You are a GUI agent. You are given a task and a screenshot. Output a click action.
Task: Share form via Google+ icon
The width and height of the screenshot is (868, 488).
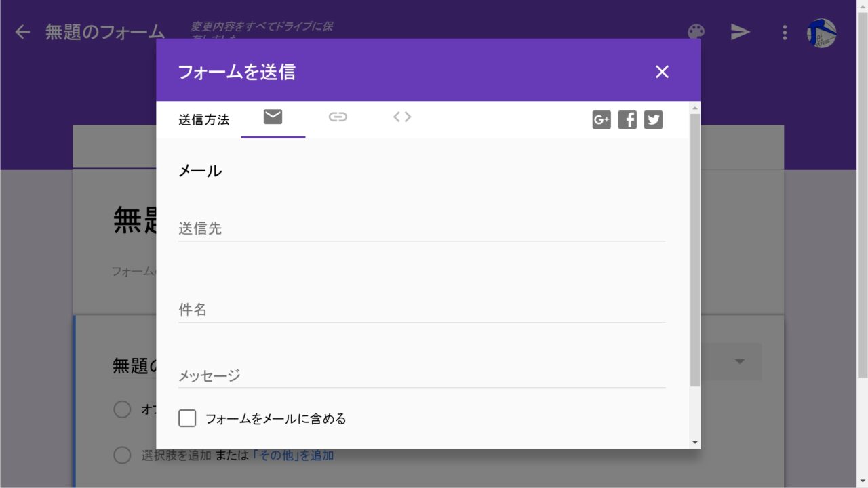click(x=601, y=120)
